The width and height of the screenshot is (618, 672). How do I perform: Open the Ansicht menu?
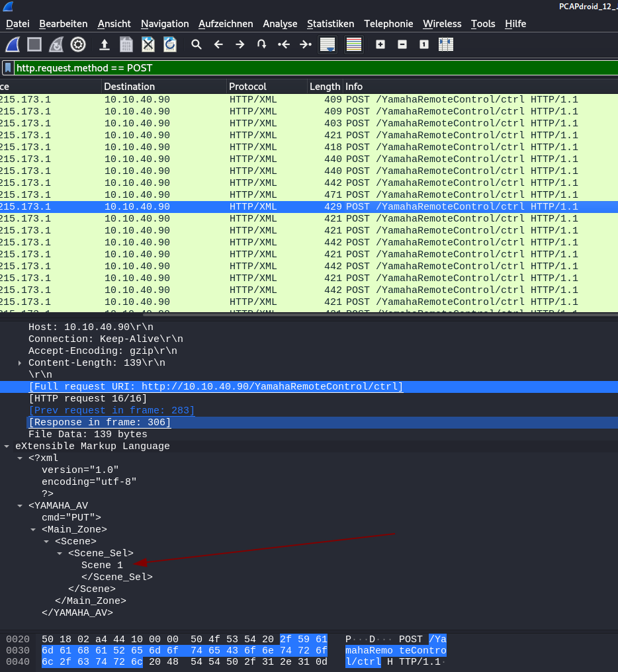114,24
